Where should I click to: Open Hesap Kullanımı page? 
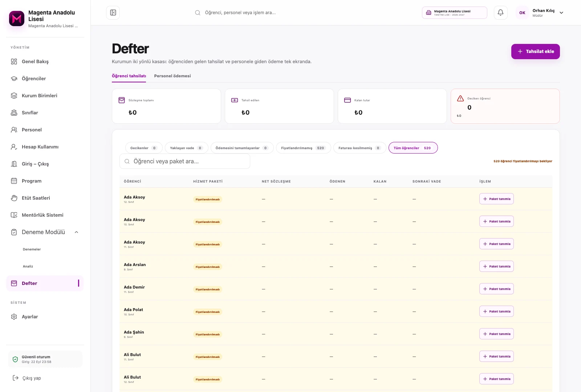coord(45,147)
